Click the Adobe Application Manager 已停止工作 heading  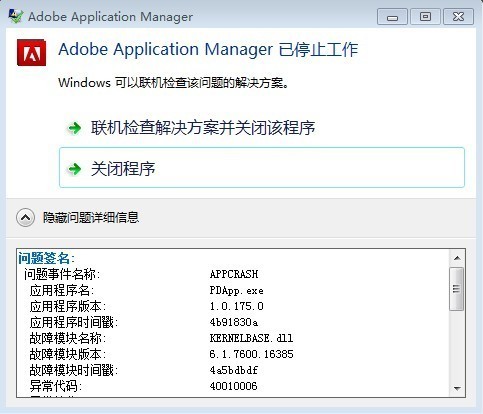click(x=208, y=50)
